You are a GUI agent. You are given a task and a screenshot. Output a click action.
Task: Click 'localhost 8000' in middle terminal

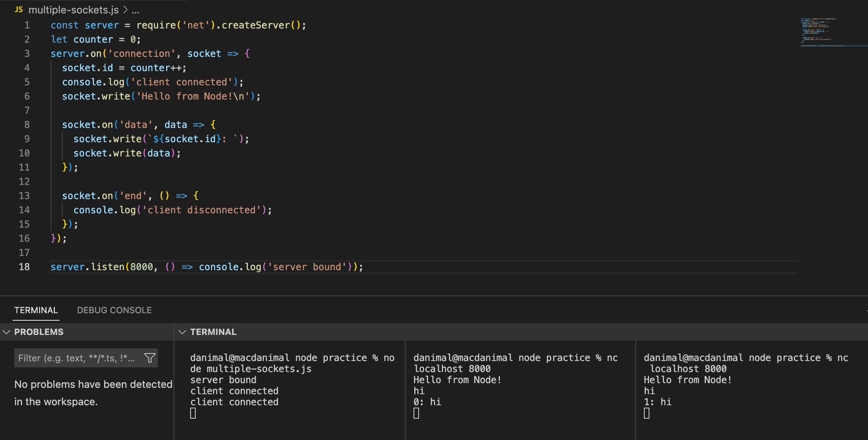pyautogui.click(x=452, y=369)
